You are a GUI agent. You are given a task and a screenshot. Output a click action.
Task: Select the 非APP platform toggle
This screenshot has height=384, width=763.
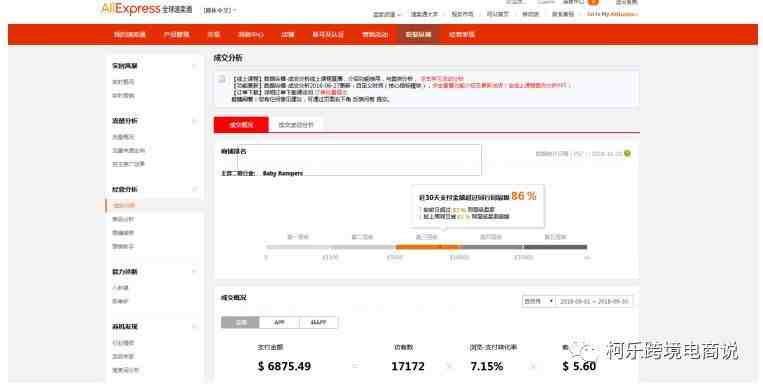tap(318, 322)
